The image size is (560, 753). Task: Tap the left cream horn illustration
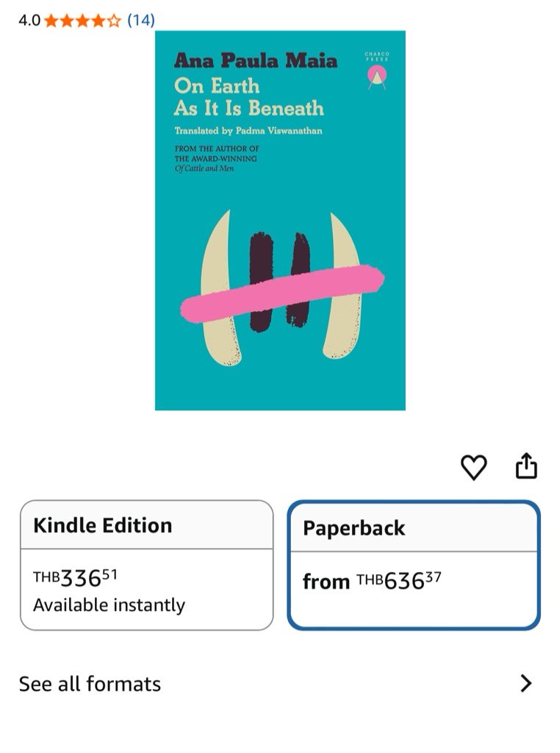tap(219, 288)
